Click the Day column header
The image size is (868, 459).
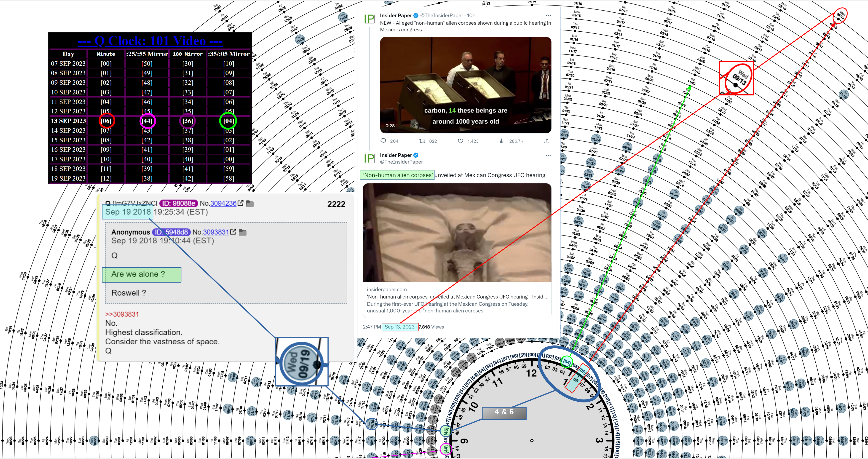[x=68, y=54]
